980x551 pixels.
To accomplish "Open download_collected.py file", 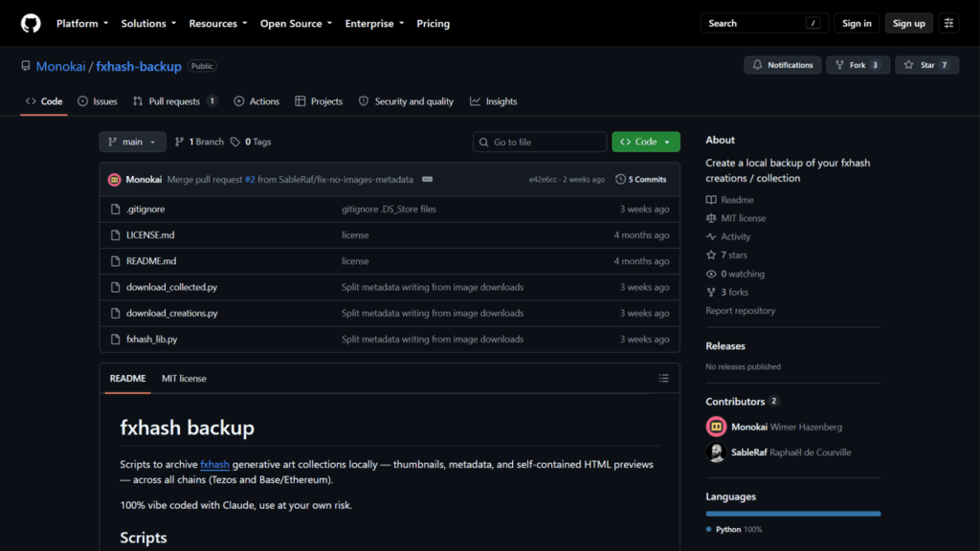I will pos(172,287).
